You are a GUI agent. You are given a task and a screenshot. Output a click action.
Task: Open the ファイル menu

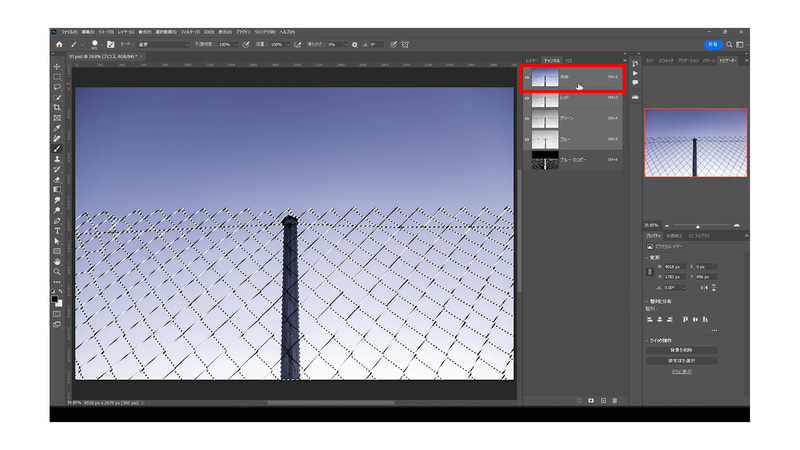coord(69,32)
